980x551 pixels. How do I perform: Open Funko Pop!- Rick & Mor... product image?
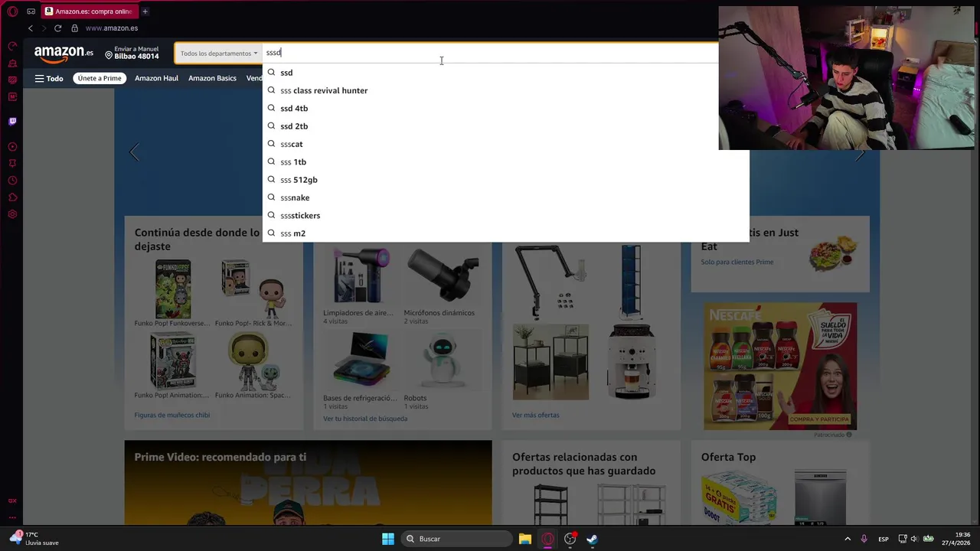click(253, 289)
